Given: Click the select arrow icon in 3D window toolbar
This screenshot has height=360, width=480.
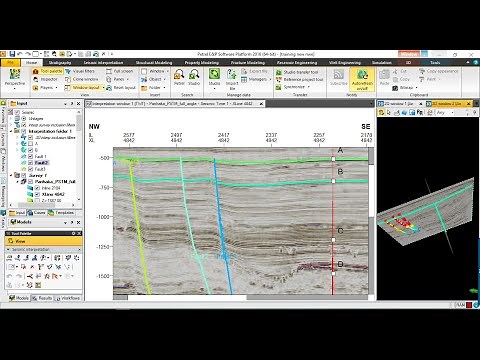Looking at the screenshot, I should 389,113.
